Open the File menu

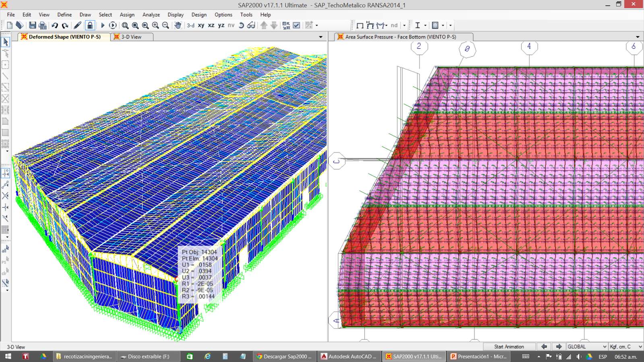[x=11, y=14]
